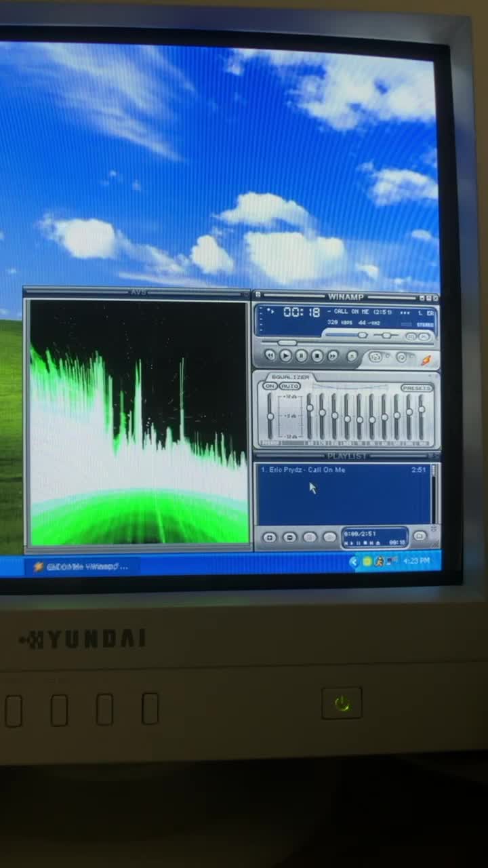Click the 4:23 PM taskbar clock
Viewport: 488px width, 868px height.
click(x=417, y=561)
